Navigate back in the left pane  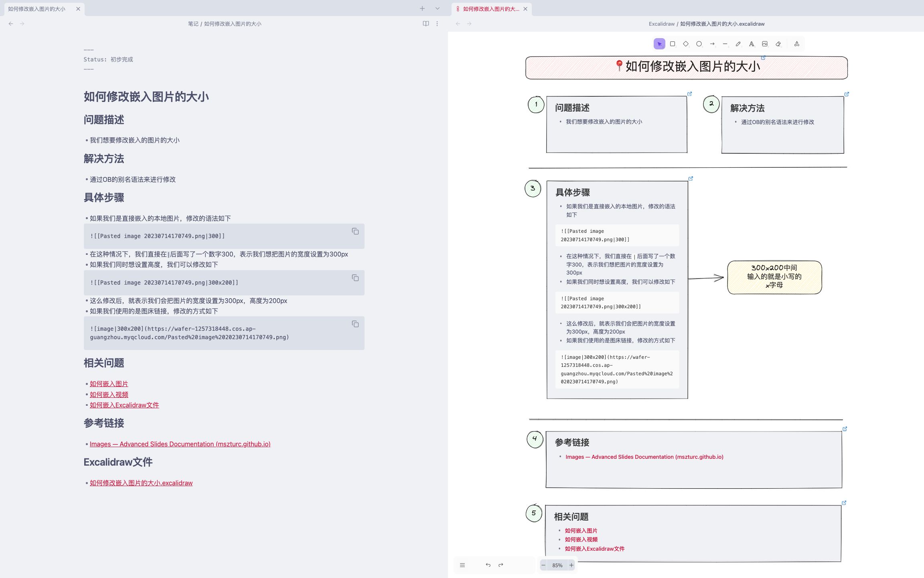11,24
